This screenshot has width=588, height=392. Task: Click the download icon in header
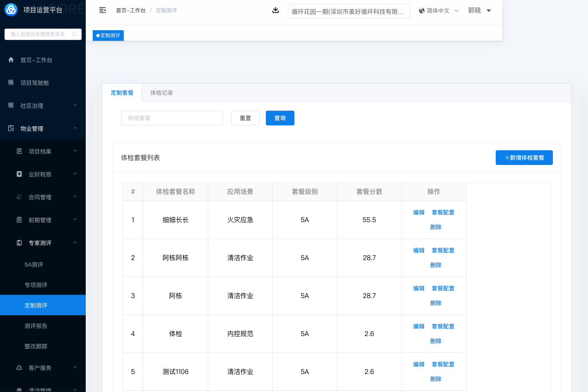click(276, 10)
